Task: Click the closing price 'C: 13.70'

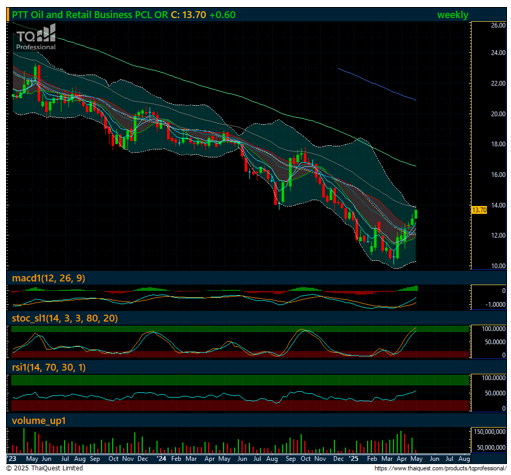Action: point(188,15)
